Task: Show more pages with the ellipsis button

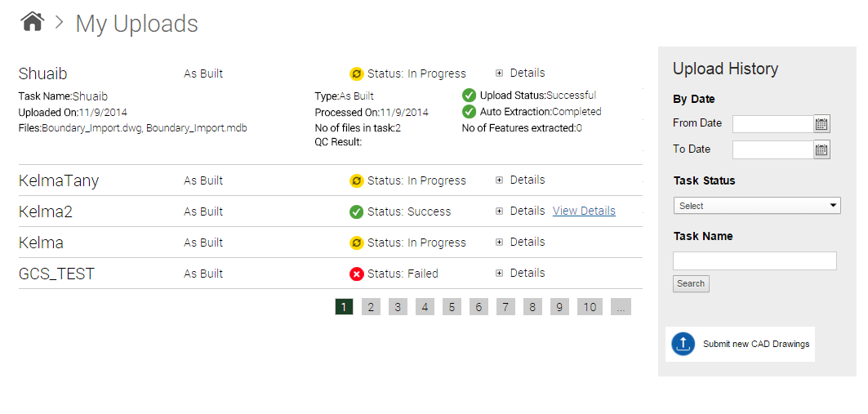Action: coord(621,307)
